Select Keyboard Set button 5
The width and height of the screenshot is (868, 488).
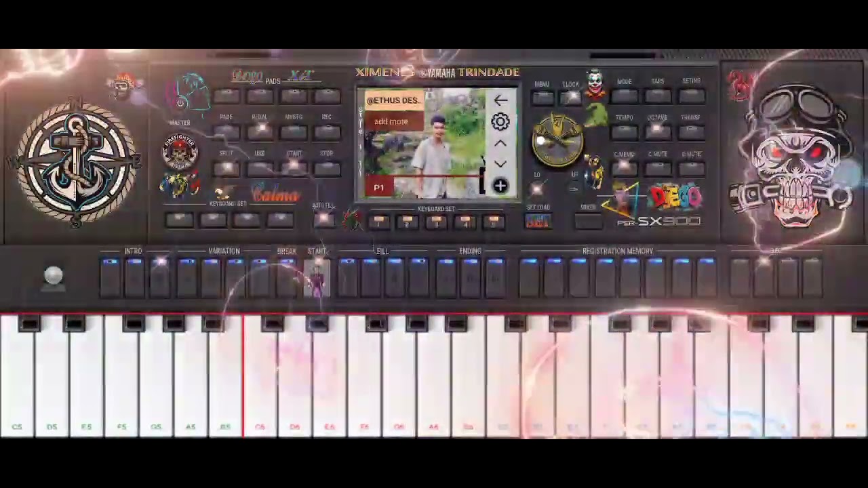(x=494, y=221)
